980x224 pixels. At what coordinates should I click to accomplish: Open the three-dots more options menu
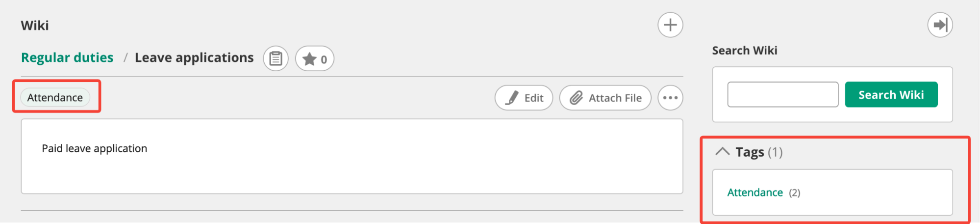(x=670, y=98)
